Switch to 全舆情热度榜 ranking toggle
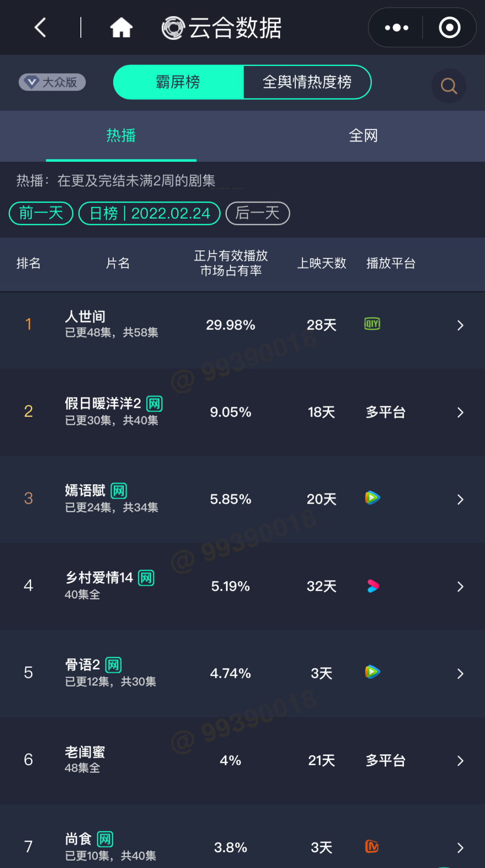 point(307,82)
